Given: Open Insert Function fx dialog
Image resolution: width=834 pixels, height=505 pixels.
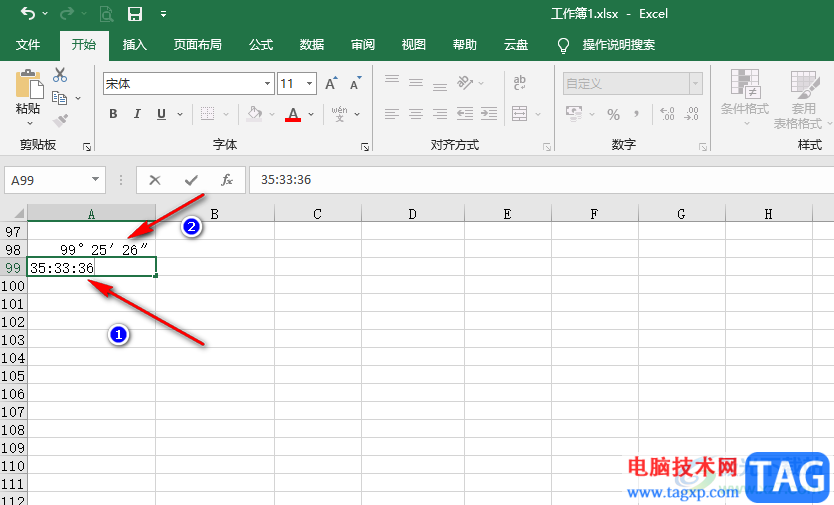Looking at the screenshot, I should (227, 180).
